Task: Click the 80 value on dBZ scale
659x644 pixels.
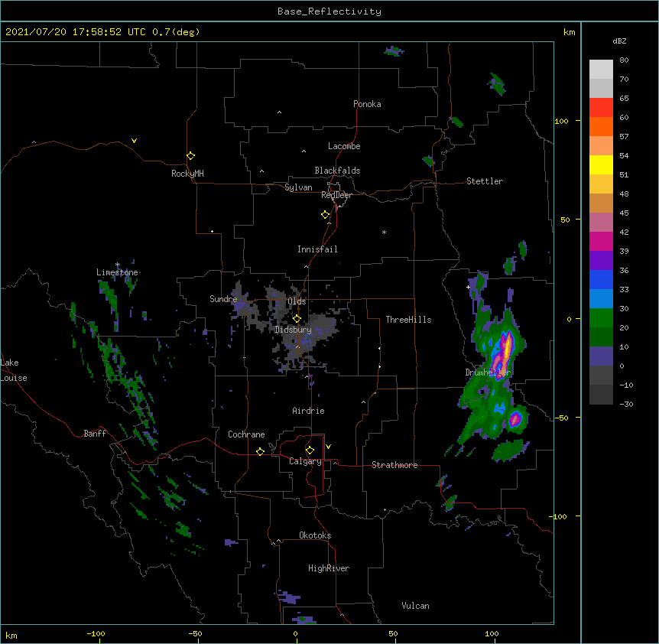Action: click(x=624, y=60)
